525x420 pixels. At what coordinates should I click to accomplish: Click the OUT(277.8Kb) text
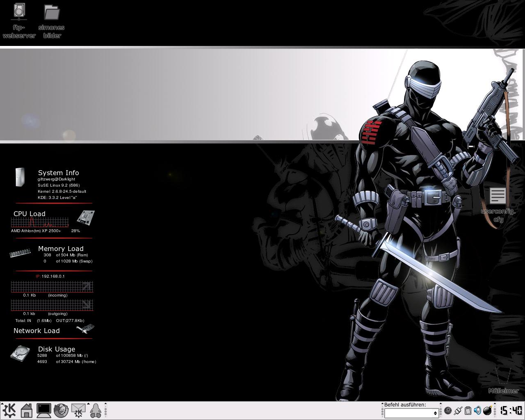tap(70, 321)
